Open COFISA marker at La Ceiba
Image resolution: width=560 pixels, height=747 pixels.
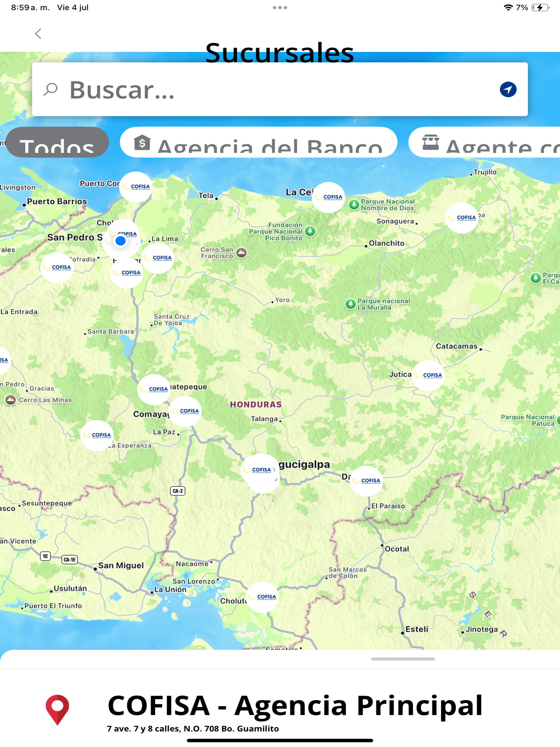pos(329,198)
